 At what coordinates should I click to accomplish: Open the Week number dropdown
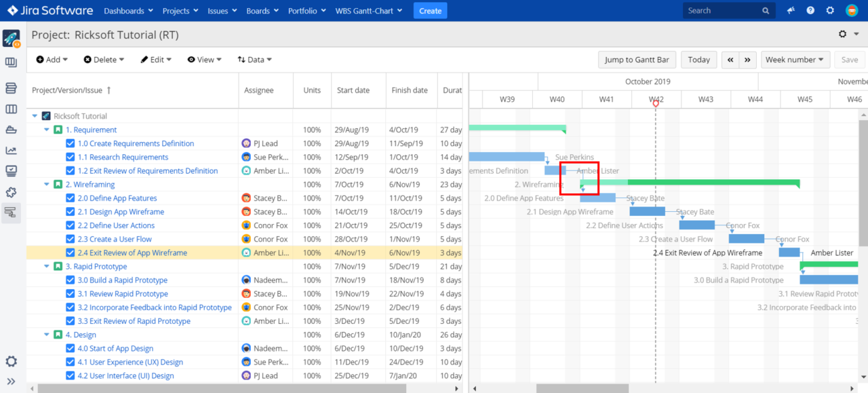click(x=795, y=60)
